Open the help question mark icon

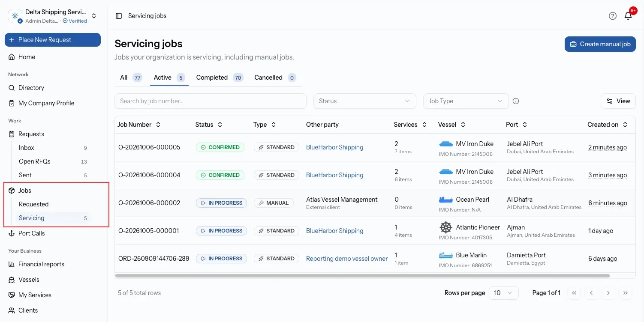tap(613, 16)
